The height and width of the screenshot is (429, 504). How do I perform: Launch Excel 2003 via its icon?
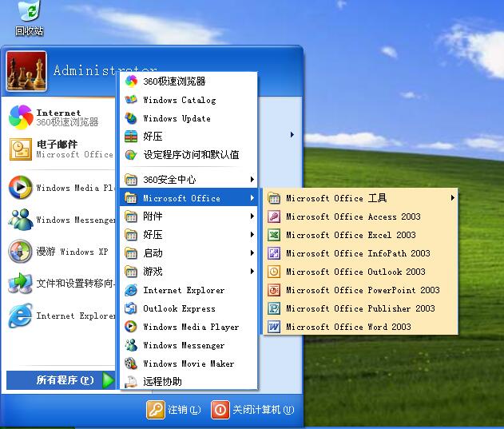[274, 235]
